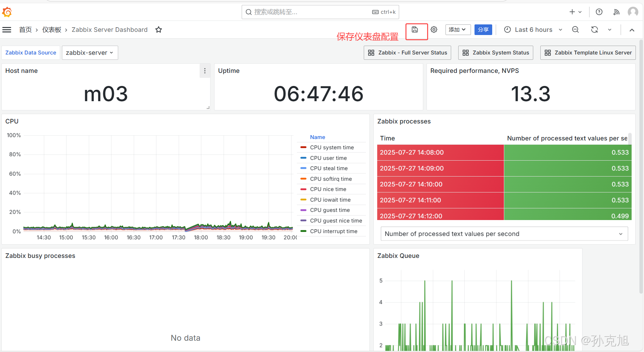Image resolution: width=644 pixels, height=352 pixels.
Task: Select table row 2025-07-27 14:10:00
Action: [x=504, y=184]
